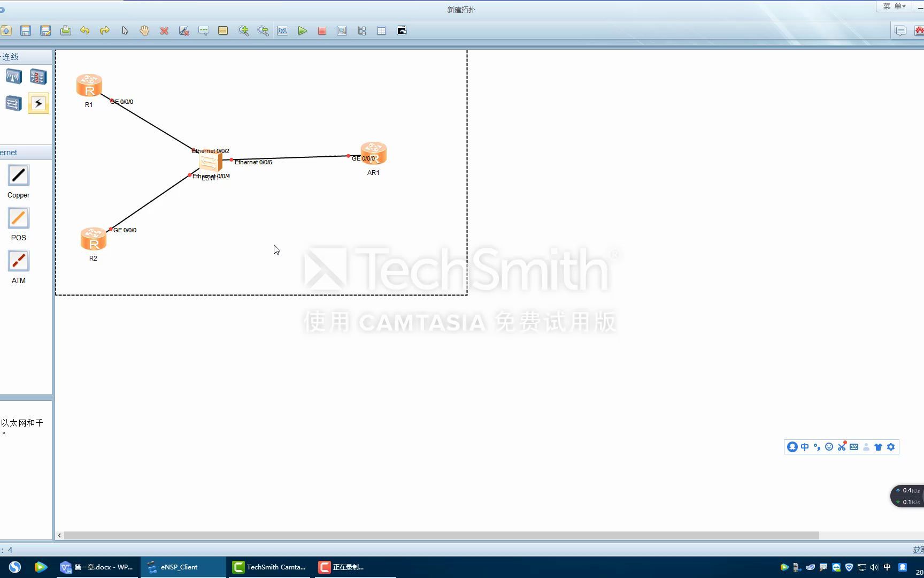Select router R1 in the topology
Screen dimensions: 924x578
(89, 86)
